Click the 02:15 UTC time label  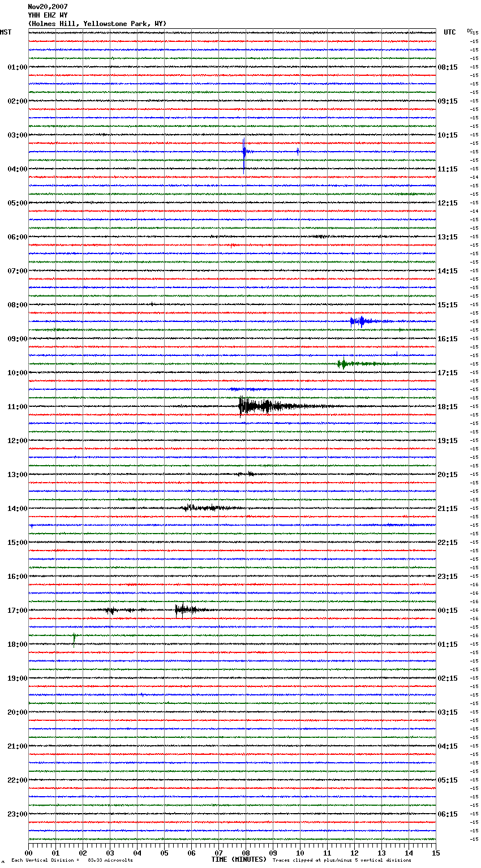coord(448,678)
